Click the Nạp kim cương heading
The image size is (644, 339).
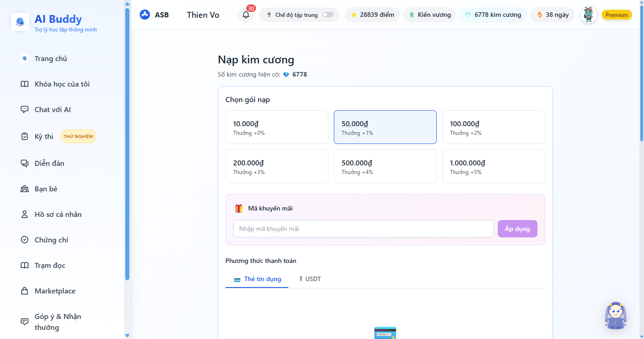click(256, 60)
